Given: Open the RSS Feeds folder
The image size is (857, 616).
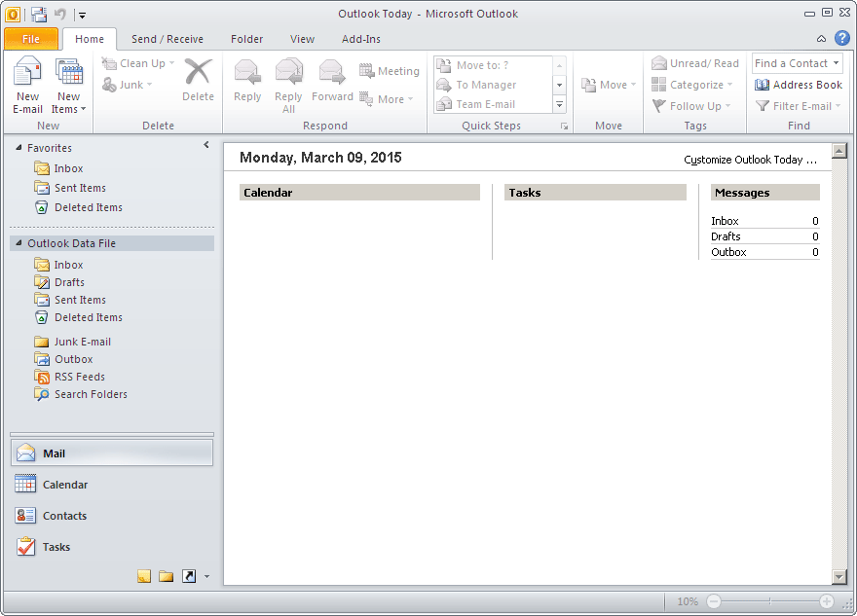Looking at the screenshot, I should [69, 377].
